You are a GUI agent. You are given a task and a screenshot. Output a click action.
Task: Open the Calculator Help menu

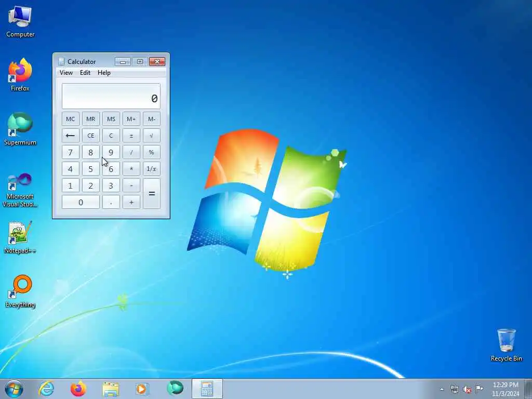pos(104,73)
